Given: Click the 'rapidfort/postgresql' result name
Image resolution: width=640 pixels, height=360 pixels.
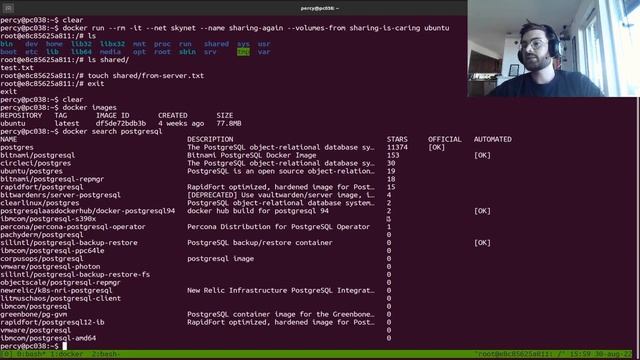Looking at the screenshot, I should 42,187.
